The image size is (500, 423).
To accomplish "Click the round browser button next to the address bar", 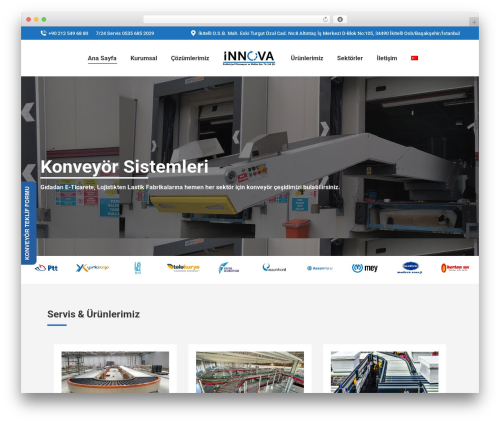I will 340,19.
